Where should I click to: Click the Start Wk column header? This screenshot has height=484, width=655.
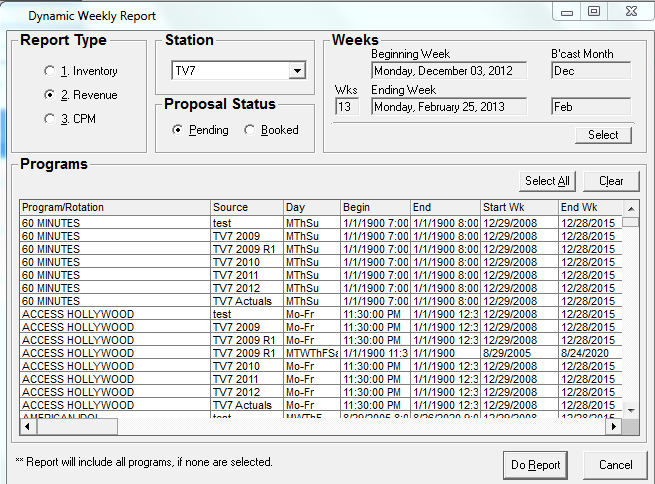click(x=517, y=207)
